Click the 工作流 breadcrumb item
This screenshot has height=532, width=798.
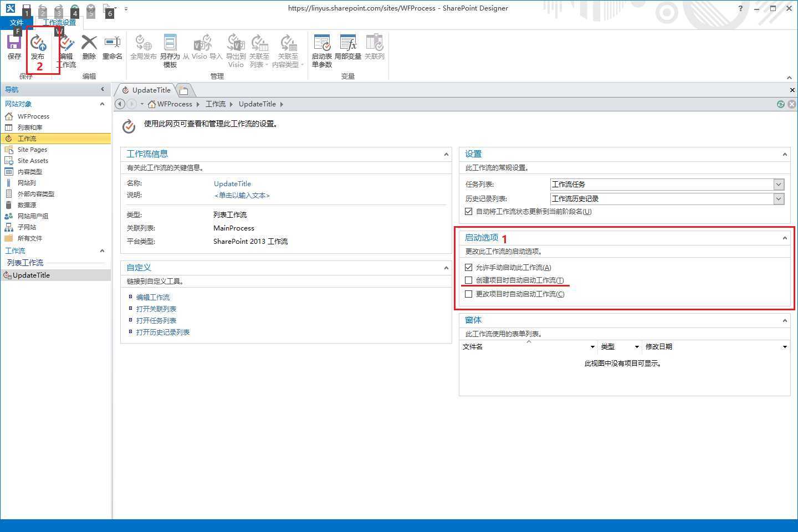(216, 104)
